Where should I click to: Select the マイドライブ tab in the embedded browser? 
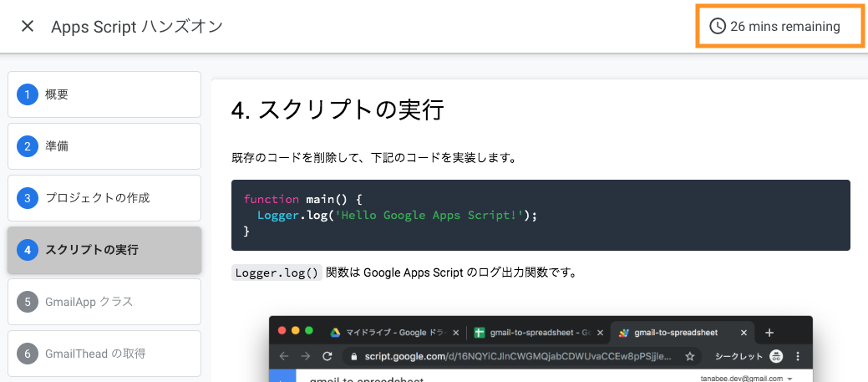[x=394, y=333]
